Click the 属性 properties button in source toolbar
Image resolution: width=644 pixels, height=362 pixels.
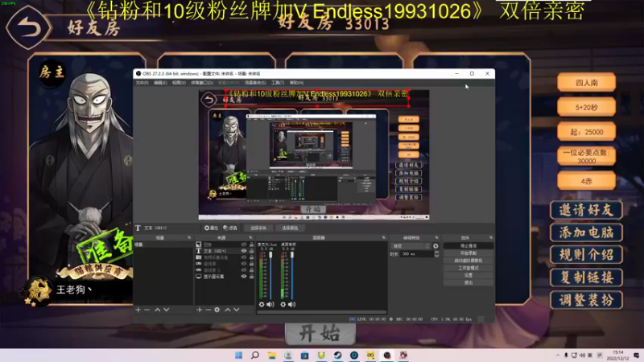[211, 228]
